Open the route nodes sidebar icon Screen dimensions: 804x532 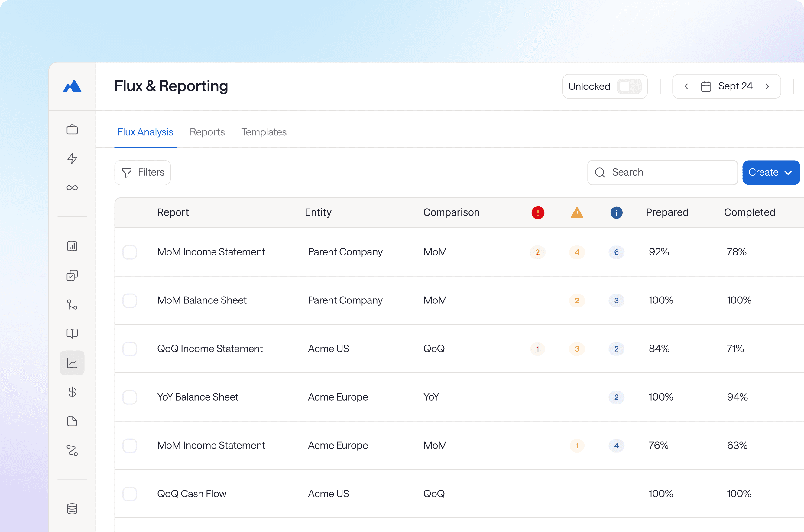click(72, 451)
